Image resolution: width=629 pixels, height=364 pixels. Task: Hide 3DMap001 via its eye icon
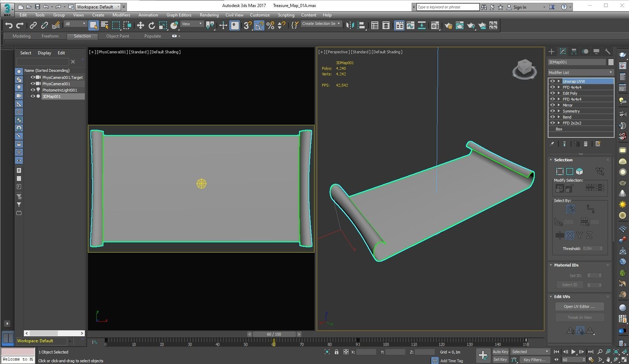[x=33, y=96]
